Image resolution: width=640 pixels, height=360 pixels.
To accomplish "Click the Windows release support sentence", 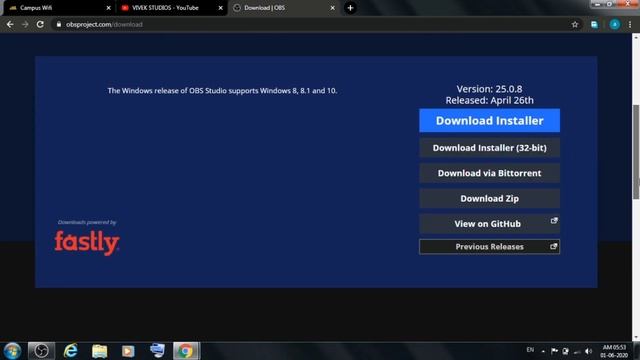I will tap(222, 91).
